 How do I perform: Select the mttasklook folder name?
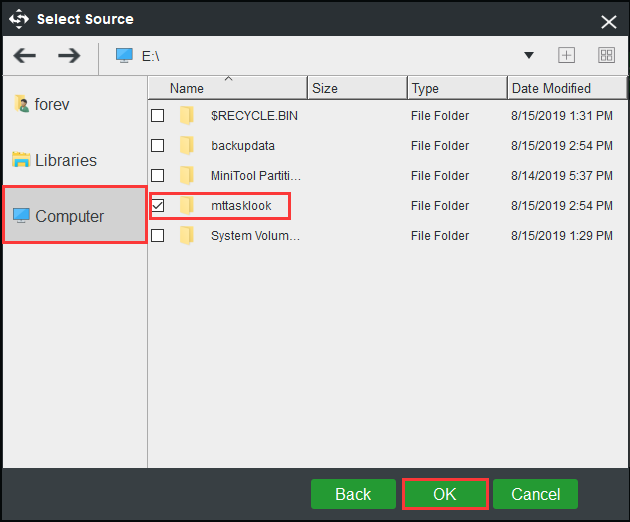pos(241,206)
